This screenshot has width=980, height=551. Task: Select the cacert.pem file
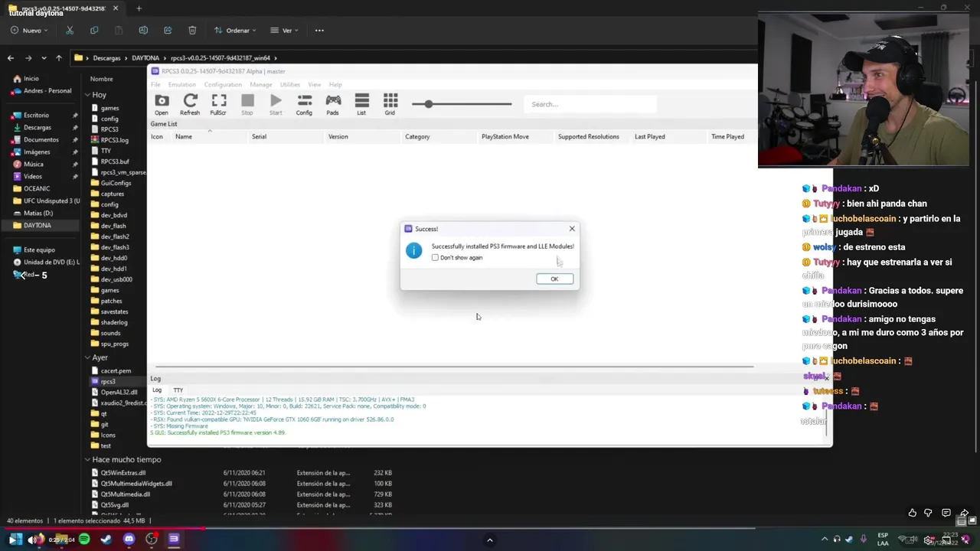click(x=116, y=371)
